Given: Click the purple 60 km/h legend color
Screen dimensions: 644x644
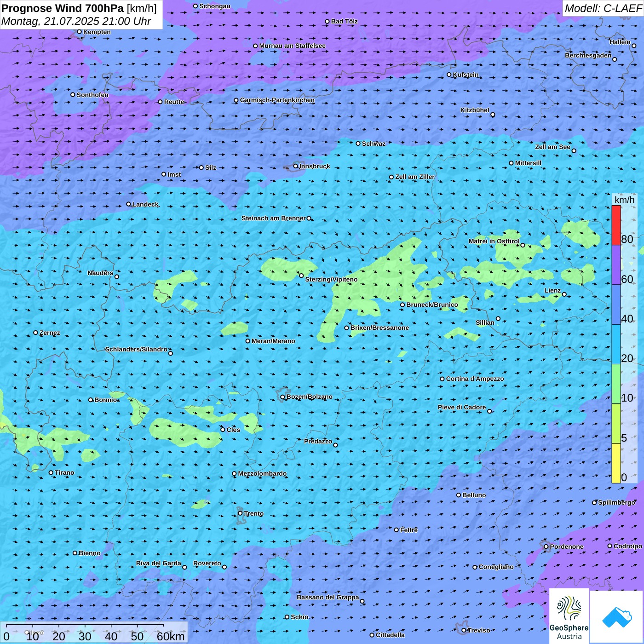Looking at the screenshot, I should (616, 265).
